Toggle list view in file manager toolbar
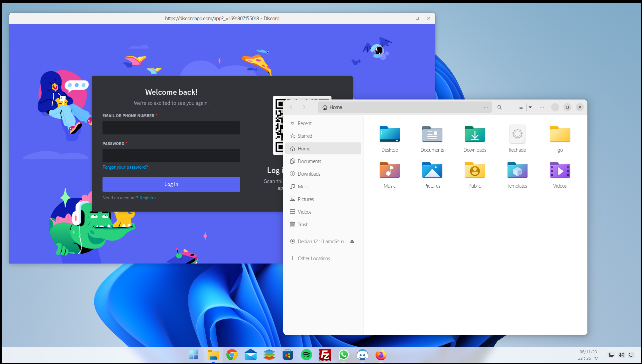This screenshot has height=364, width=642. [521, 107]
